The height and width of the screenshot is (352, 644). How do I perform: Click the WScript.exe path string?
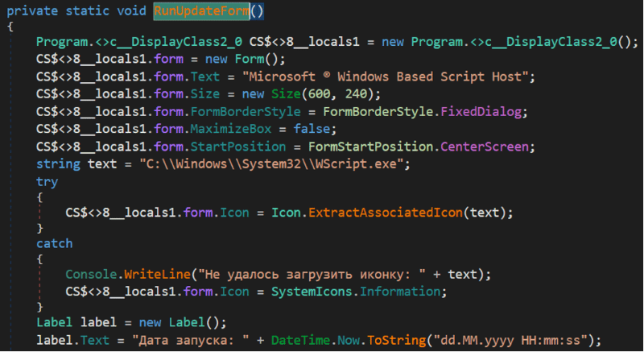pos(271,164)
